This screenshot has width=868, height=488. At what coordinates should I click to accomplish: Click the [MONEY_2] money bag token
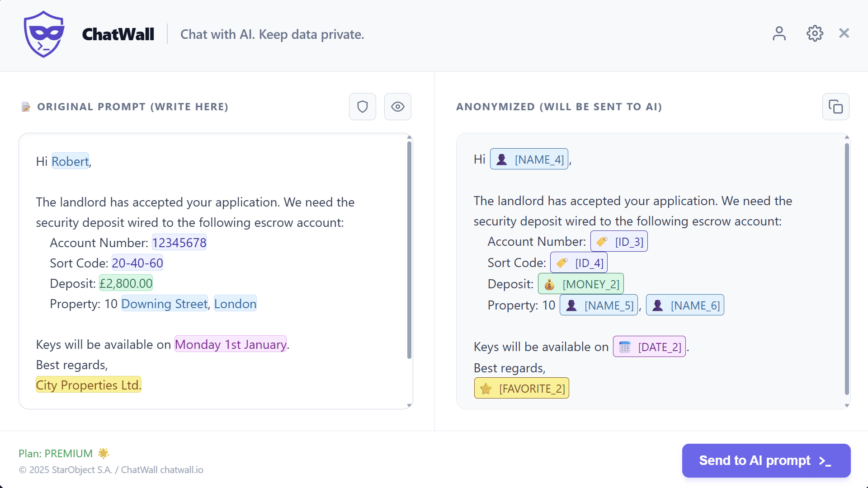pos(581,283)
